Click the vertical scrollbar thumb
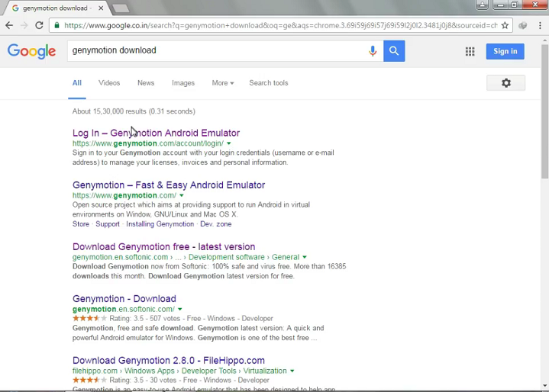The height and width of the screenshot is (392, 549). point(544,111)
